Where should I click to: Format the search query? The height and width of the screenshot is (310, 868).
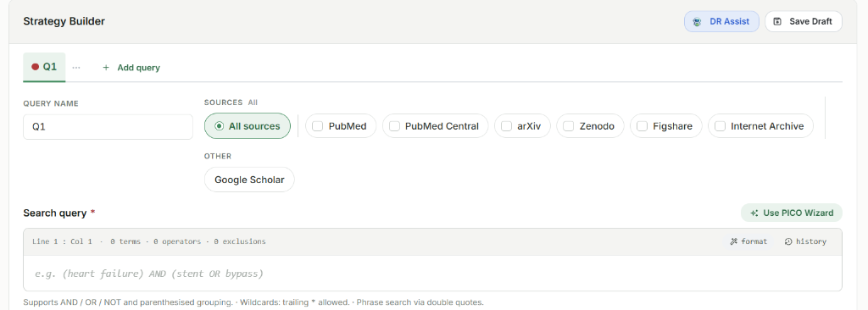pyautogui.click(x=749, y=241)
